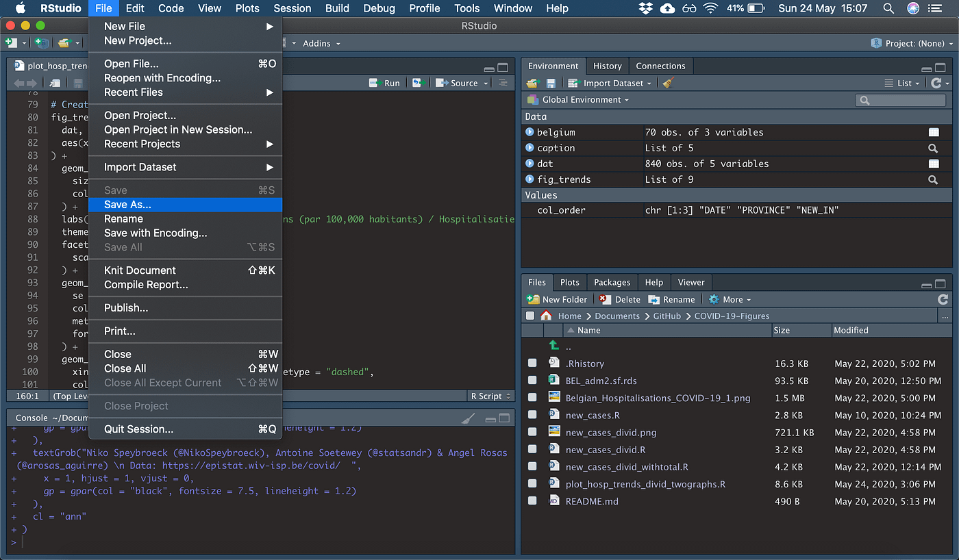
Task: Open the folder browse ellipsis button in Files
Action: coord(945,316)
